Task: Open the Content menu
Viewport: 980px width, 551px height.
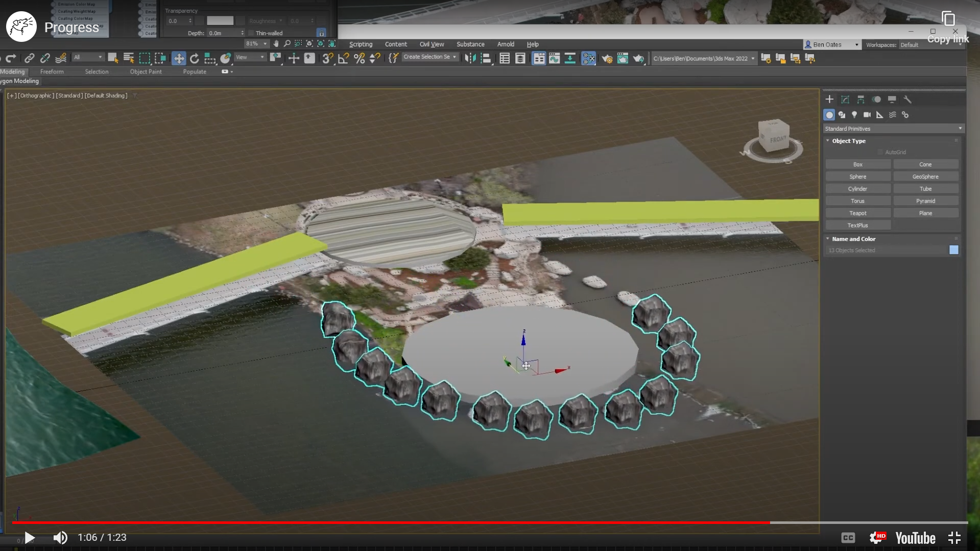Action: 396,44
